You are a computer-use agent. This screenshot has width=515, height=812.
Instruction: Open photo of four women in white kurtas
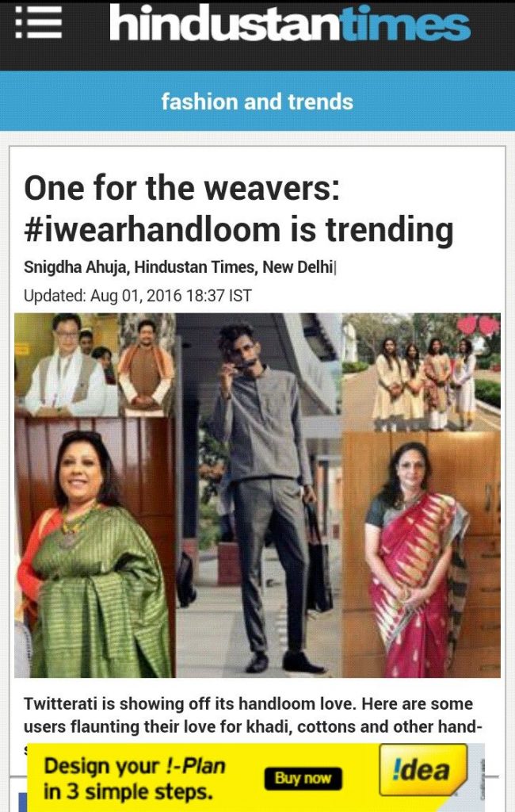pos(422,373)
